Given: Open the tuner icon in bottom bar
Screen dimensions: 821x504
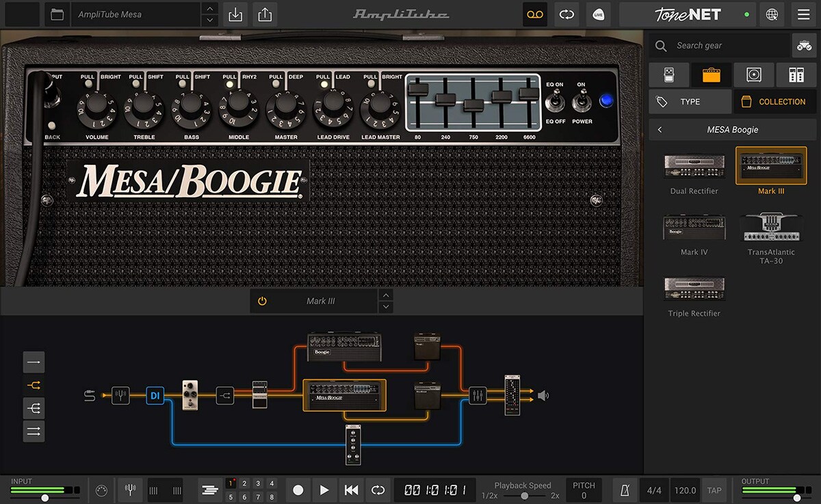Looking at the screenshot, I should point(129,490).
